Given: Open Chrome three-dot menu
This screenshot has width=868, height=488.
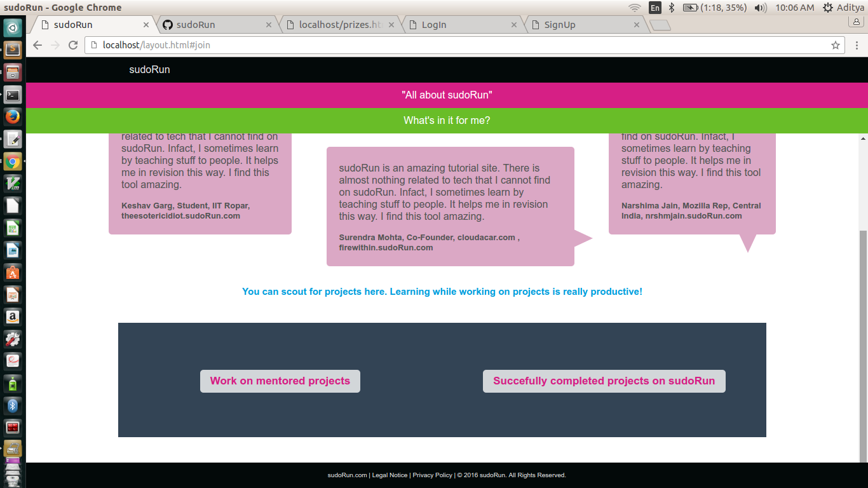Looking at the screenshot, I should tap(857, 45).
